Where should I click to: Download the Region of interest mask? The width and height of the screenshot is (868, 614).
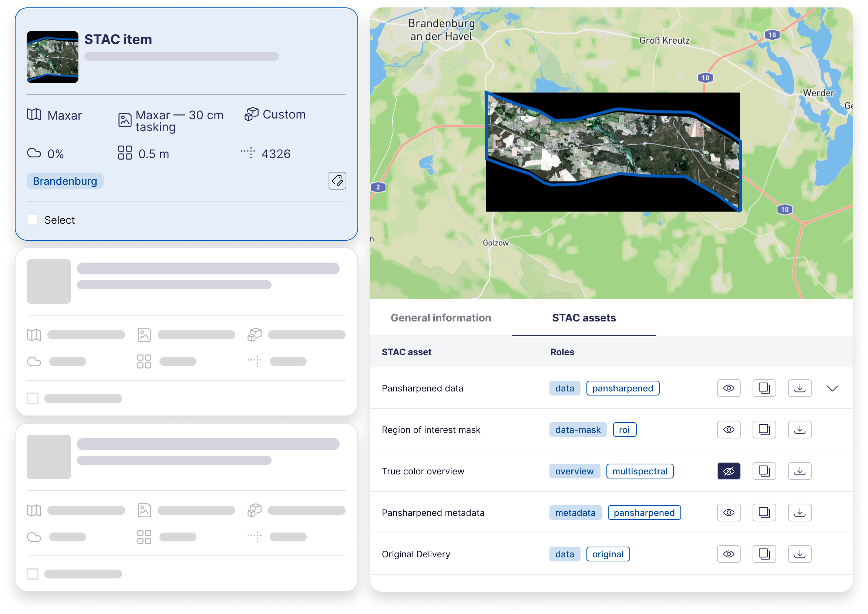799,430
